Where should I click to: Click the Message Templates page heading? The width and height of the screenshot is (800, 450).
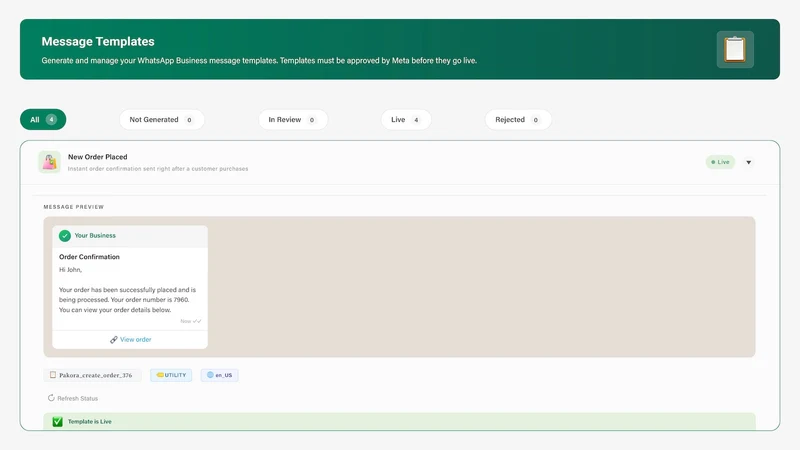[98, 41]
